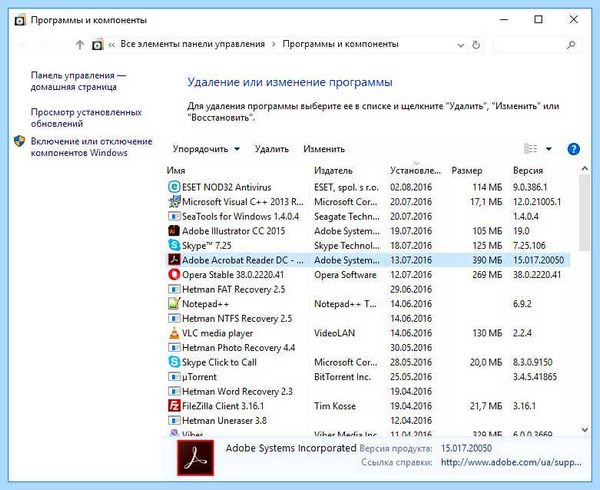The image size is (600, 490).
Task: Click the Notepad++ icon
Action: pos(174,304)
